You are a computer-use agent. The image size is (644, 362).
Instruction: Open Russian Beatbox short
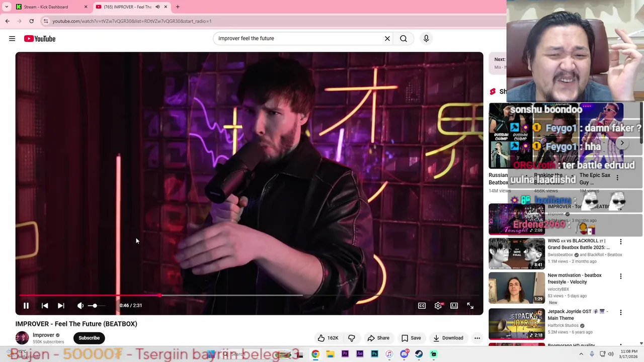tap(510, 136)
